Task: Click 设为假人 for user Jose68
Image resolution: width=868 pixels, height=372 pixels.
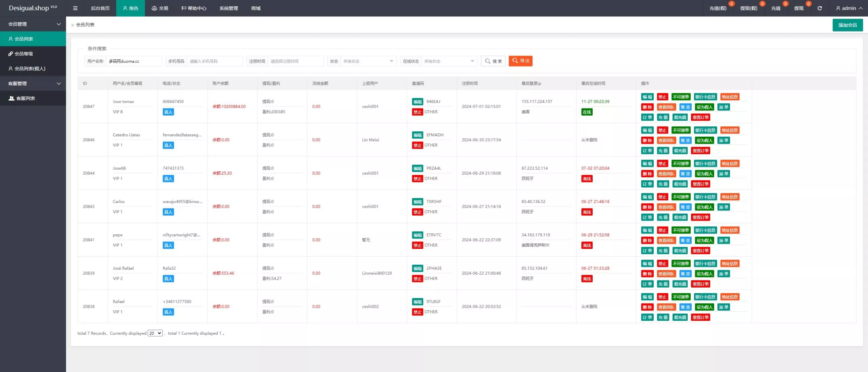Action: pos(704,174)
